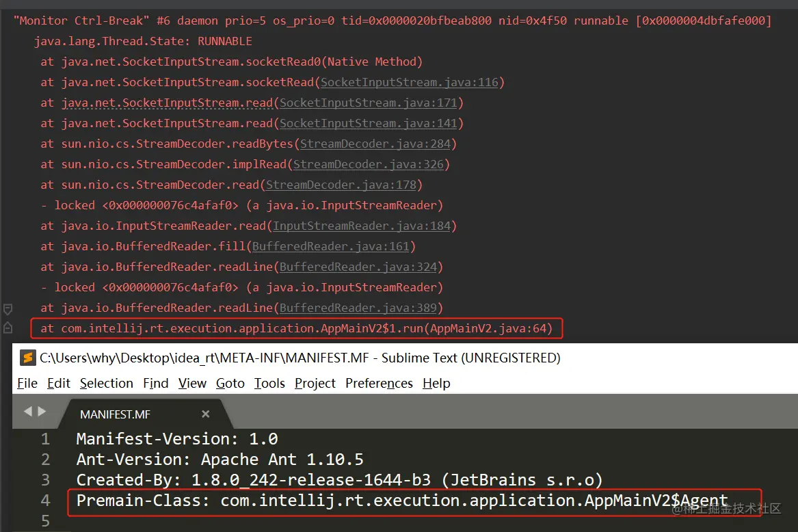Click line number 1 in the gutter

pyautogui.click(x=45, y=439)
